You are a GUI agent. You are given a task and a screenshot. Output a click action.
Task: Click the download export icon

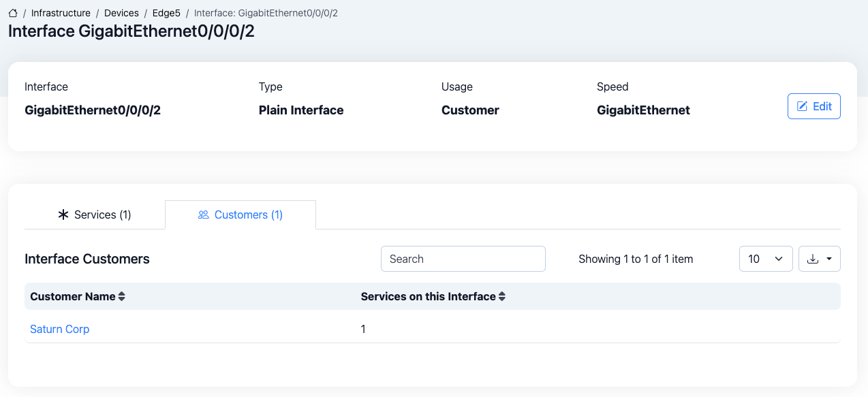pos(812,259)
